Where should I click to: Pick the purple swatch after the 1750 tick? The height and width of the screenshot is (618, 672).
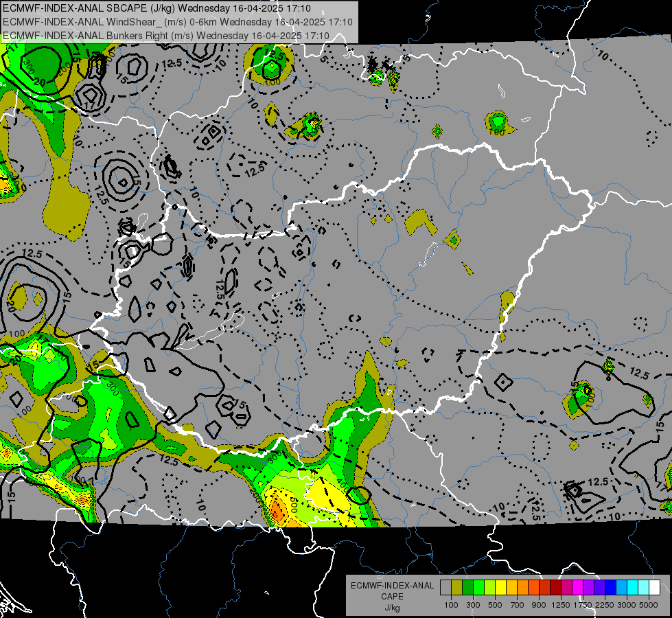coord(588,588)
